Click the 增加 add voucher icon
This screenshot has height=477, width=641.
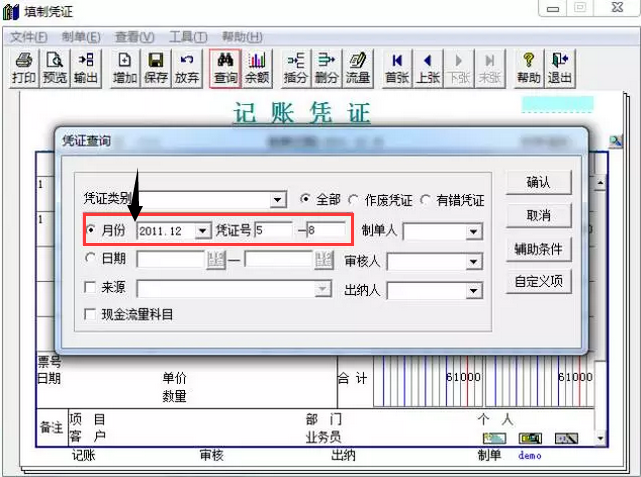[x=125, y=68]
